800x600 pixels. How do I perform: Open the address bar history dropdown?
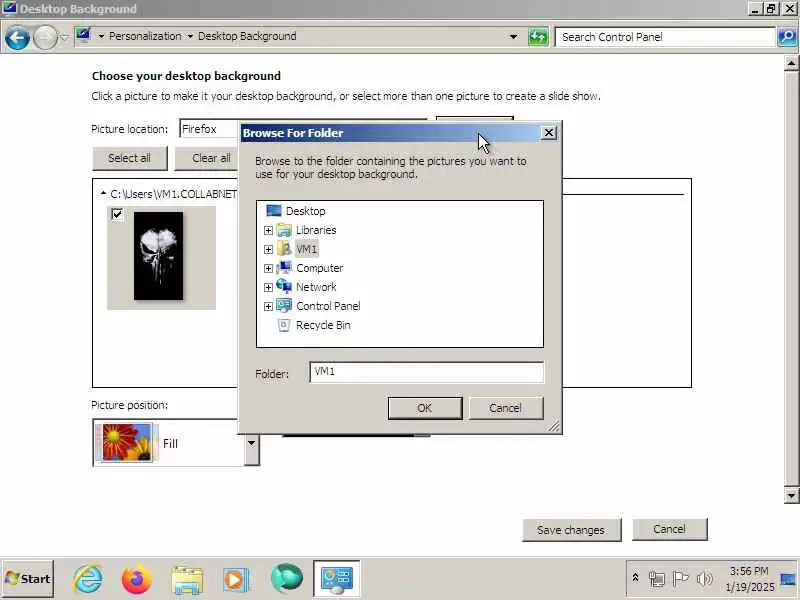point(513,37)
